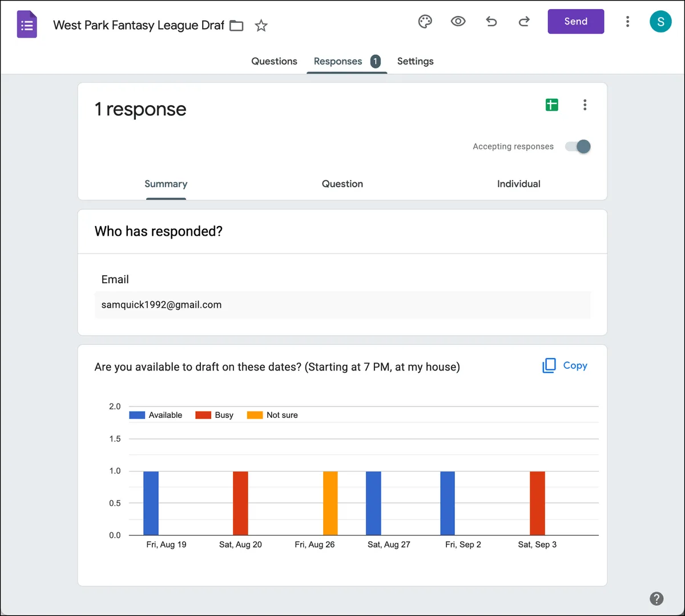This screenshot has width=685, height=616.
Task: Switch to the Individual view tab
Action: pos(518,184)
